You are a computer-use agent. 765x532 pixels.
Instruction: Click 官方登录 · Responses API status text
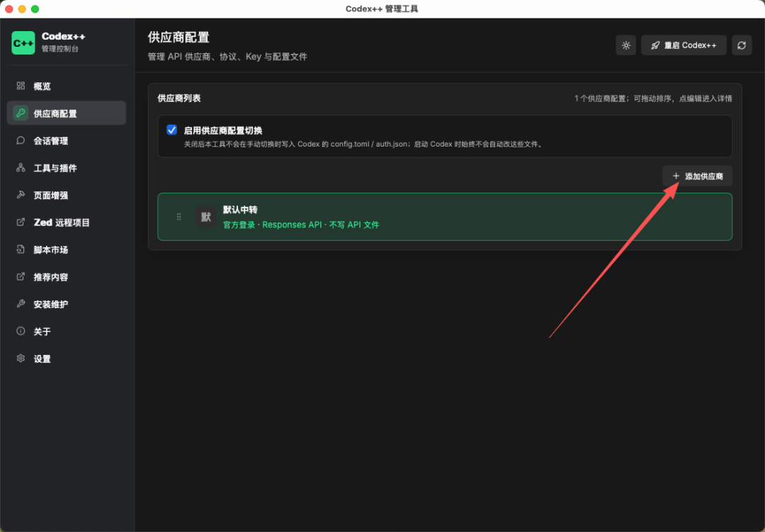click(301, 225)
